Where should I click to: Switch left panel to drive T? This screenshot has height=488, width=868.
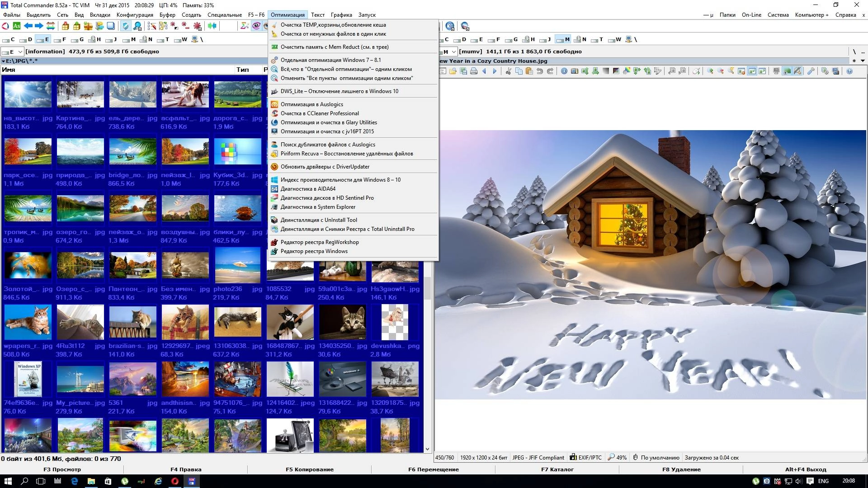pos(163,39)
